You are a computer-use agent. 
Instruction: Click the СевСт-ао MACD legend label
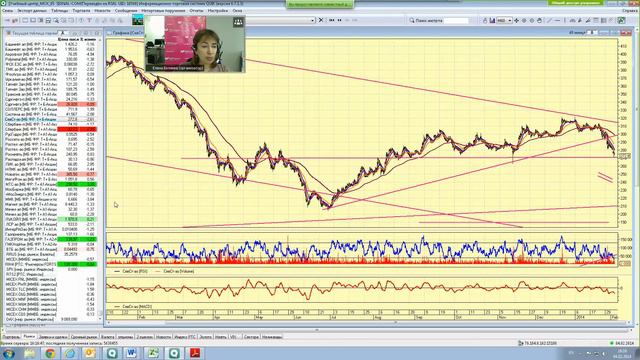point(137,306)
